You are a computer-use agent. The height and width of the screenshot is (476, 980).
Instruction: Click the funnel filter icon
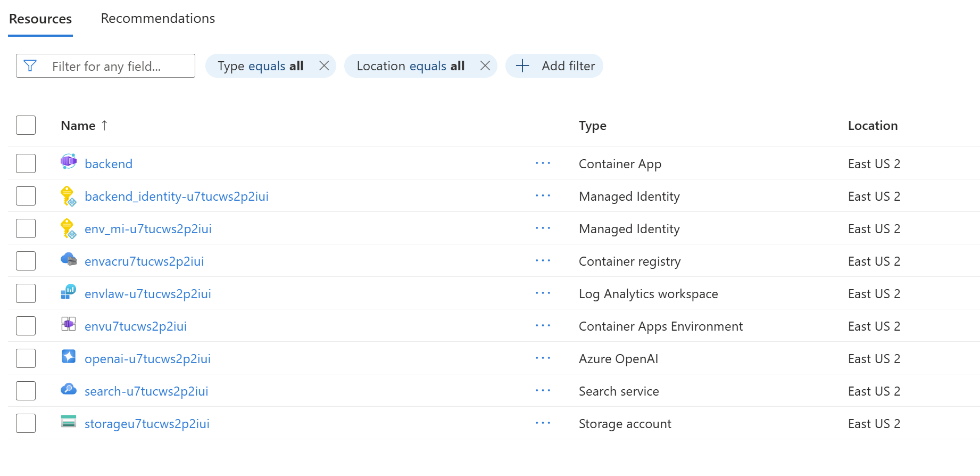pos(30,65)
